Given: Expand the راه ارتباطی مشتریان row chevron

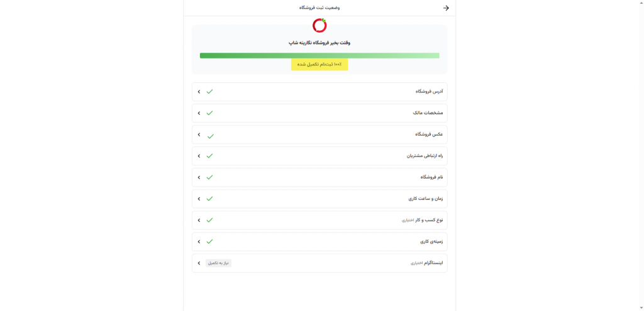Looking at the screenshot, I should click(199, 156).
